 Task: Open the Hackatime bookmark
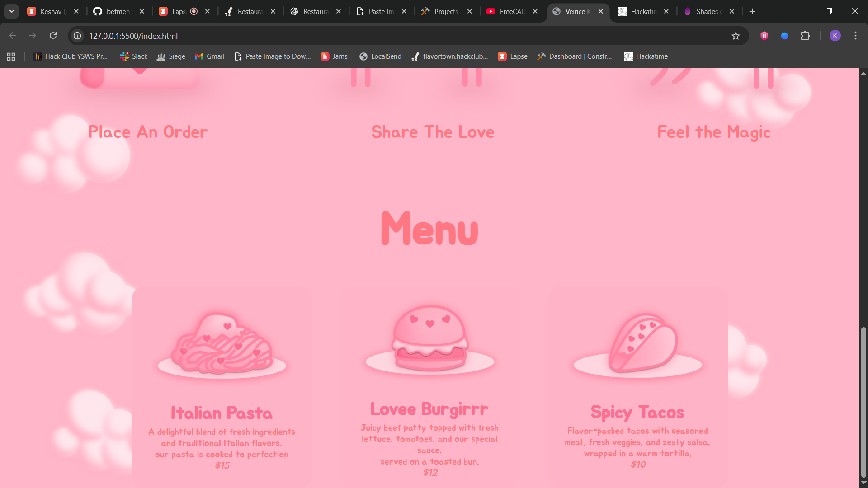click(646, 56)
